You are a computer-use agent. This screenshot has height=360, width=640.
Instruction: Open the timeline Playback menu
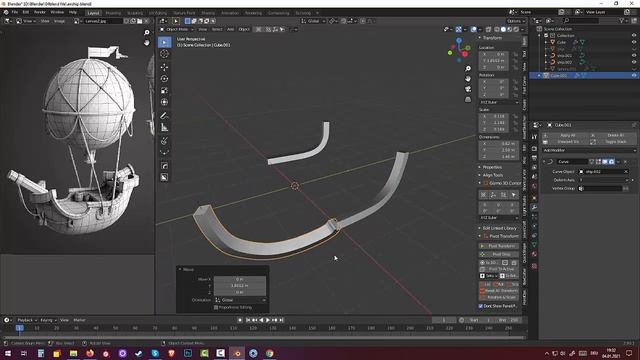pyautogui.click(x=27, y=320)
